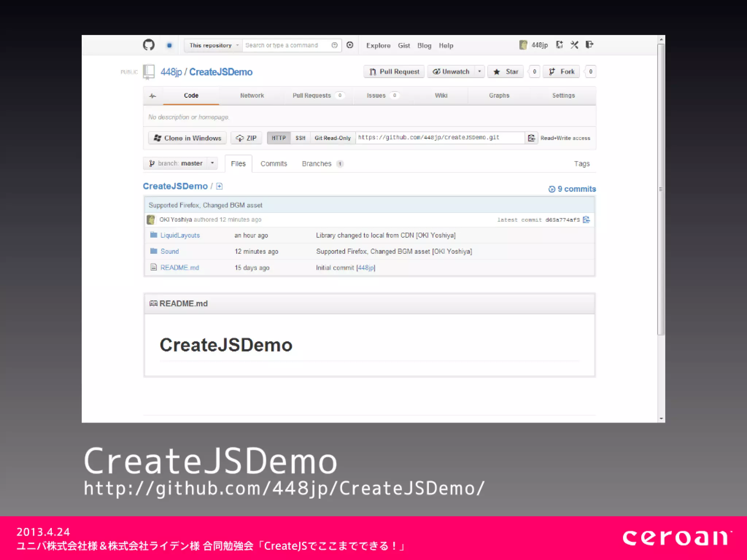The height and width of the screenshot is (560, 747).
Task: Copy the clone URL to clipboard icon
Action: tap(531, 138)
